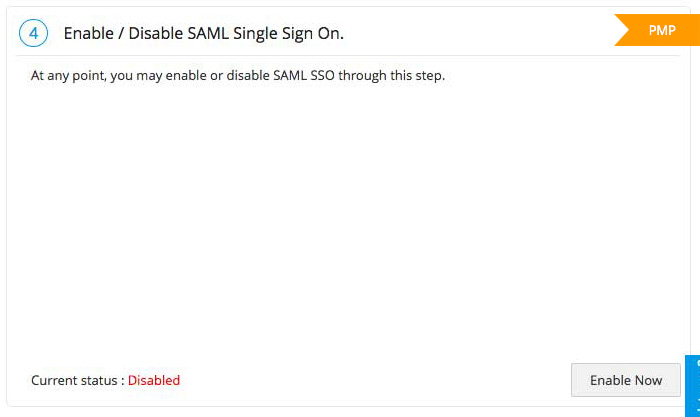Image resolution: width=700 pixels, height=417 pixels.
Task: Click the step 4 circle icon
Action: click(34, 33)
